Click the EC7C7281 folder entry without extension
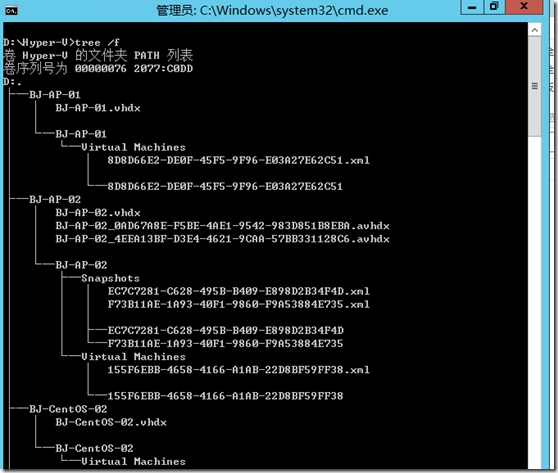Viewport: 558px width, 473px height. 226,330
